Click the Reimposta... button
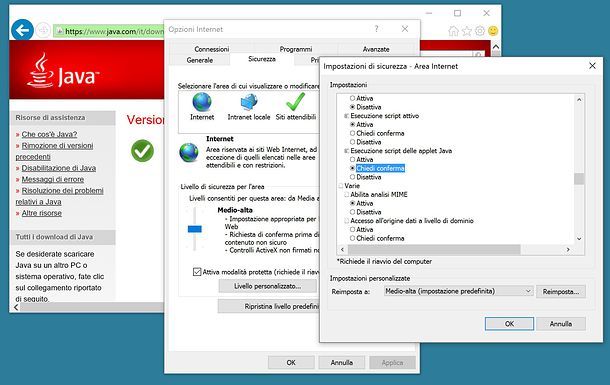The width and height of the screenshot is (610, 385). click(x=561, y=291)
